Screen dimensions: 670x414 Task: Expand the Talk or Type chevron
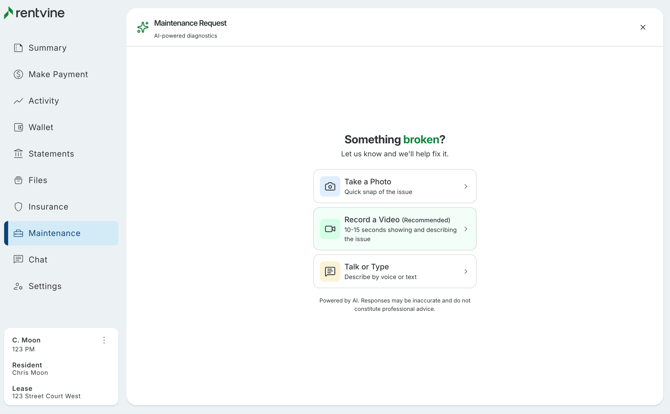[x=465, y=272]
